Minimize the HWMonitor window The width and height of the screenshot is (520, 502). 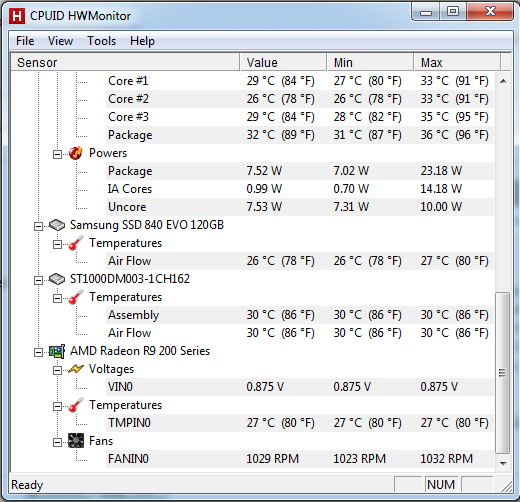[x=426, y=12]
